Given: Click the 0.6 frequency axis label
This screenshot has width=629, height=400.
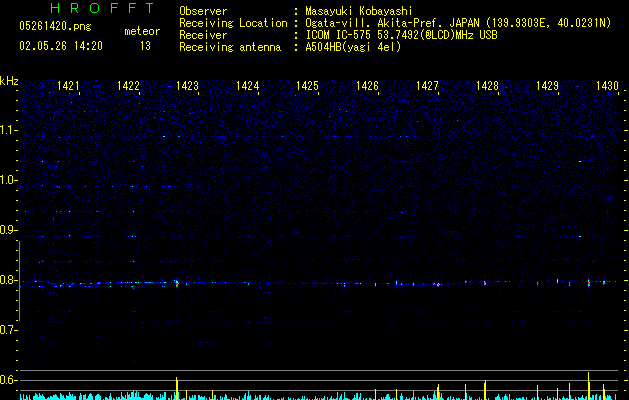Looking at the screenshot, I should point(8,380).
